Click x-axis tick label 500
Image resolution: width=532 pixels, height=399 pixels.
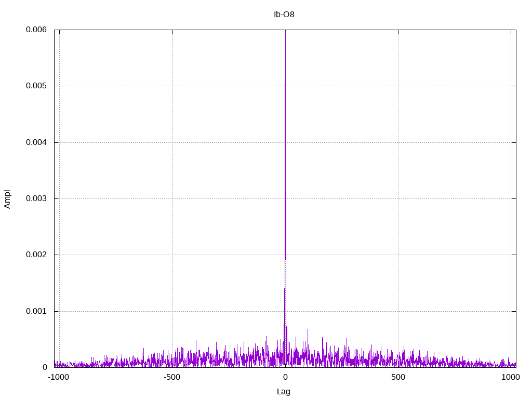pos(398,377)
